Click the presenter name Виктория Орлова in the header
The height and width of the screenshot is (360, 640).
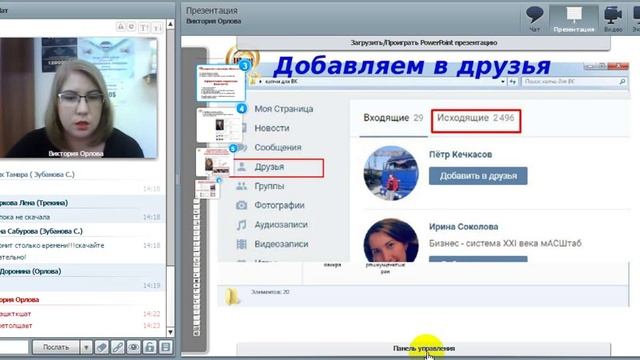click(213, 21)
